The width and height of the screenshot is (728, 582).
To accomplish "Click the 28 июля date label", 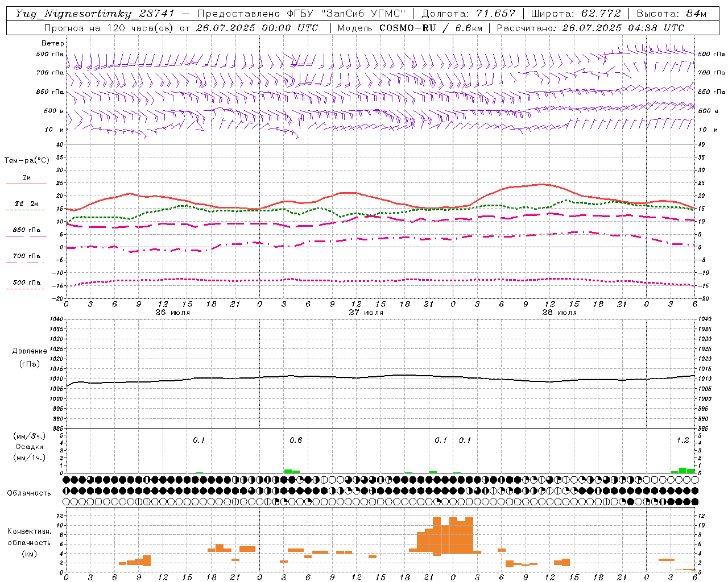I will point(559,313).
